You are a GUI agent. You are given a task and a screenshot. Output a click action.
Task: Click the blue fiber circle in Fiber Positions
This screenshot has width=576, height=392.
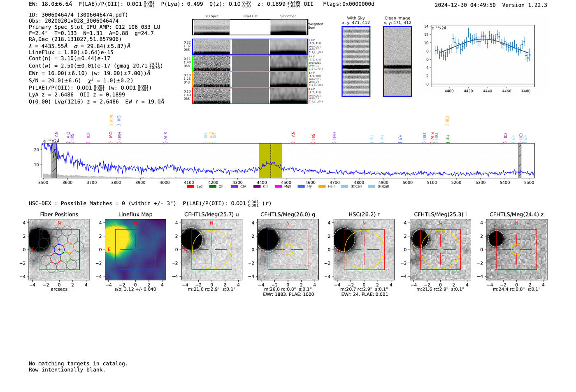coord(59,249)
